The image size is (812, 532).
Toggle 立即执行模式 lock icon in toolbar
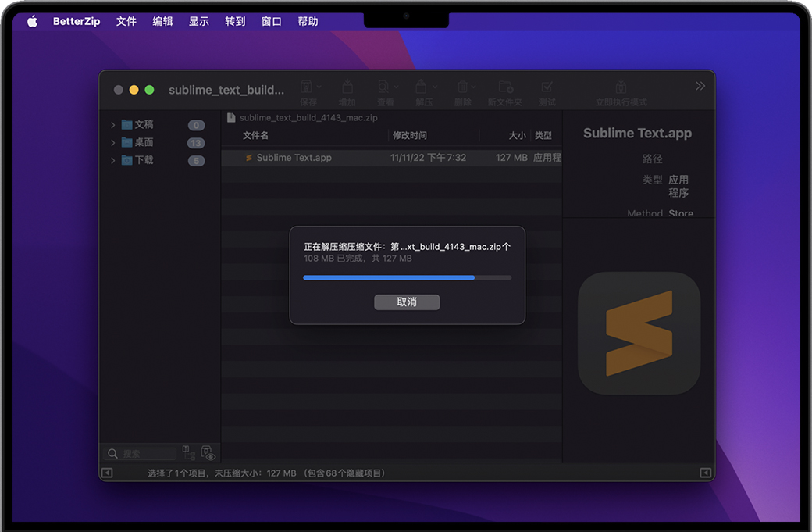[621, 87]
